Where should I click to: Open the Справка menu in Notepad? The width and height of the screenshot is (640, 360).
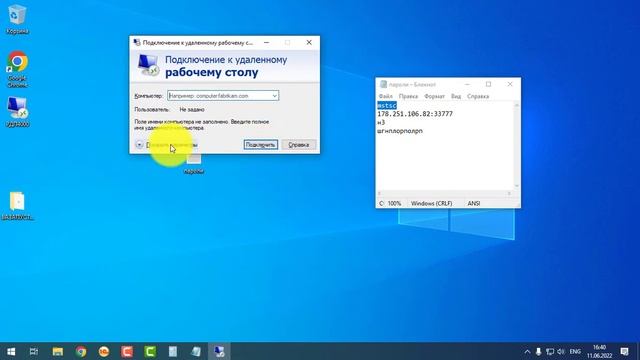[x=478, y=96]
